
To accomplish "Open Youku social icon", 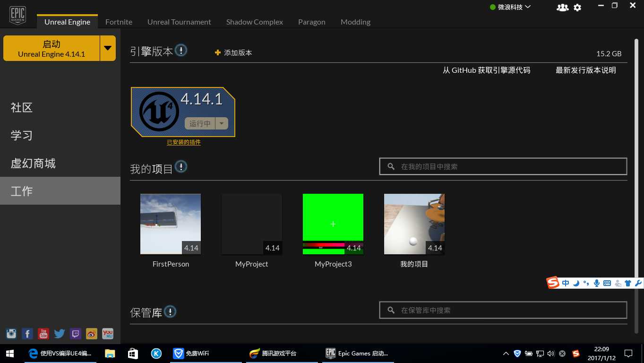I will pyautogui.click(x=108, y=334).
